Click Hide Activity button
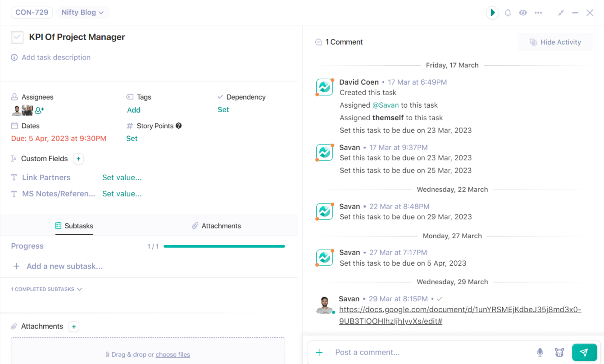The width and height of the screenshot is (604, 364). point(555,42)
